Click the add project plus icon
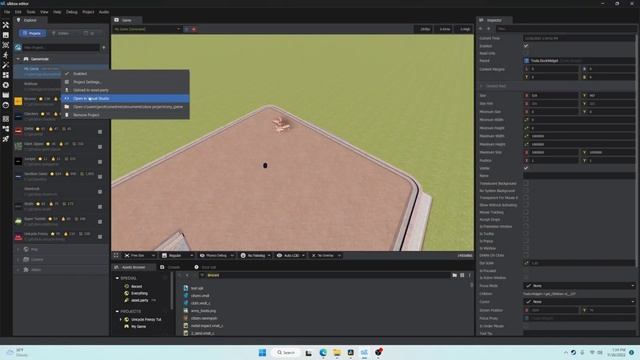This screenshot has width=640, height=360. coord(104,48)
